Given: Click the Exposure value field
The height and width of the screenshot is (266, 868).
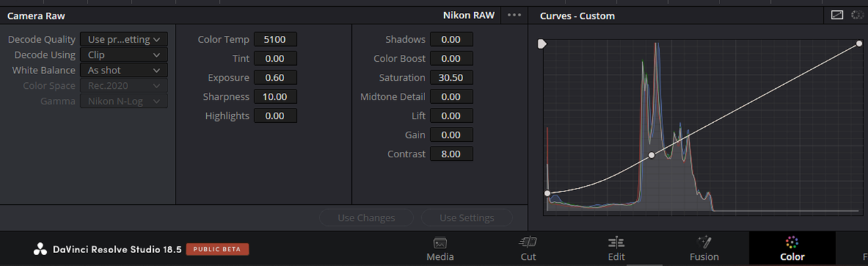Looking at the screenshot, I should tap(275, 78).
